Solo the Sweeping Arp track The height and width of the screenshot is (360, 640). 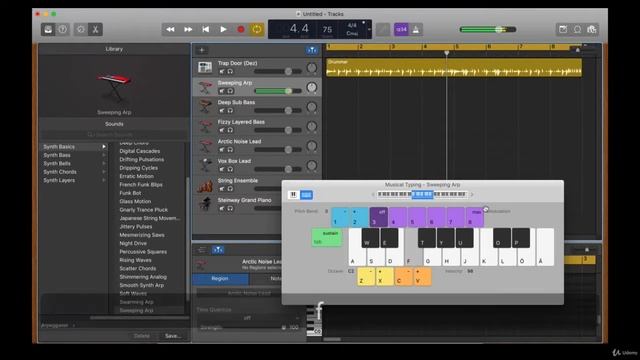click(230, 91)
